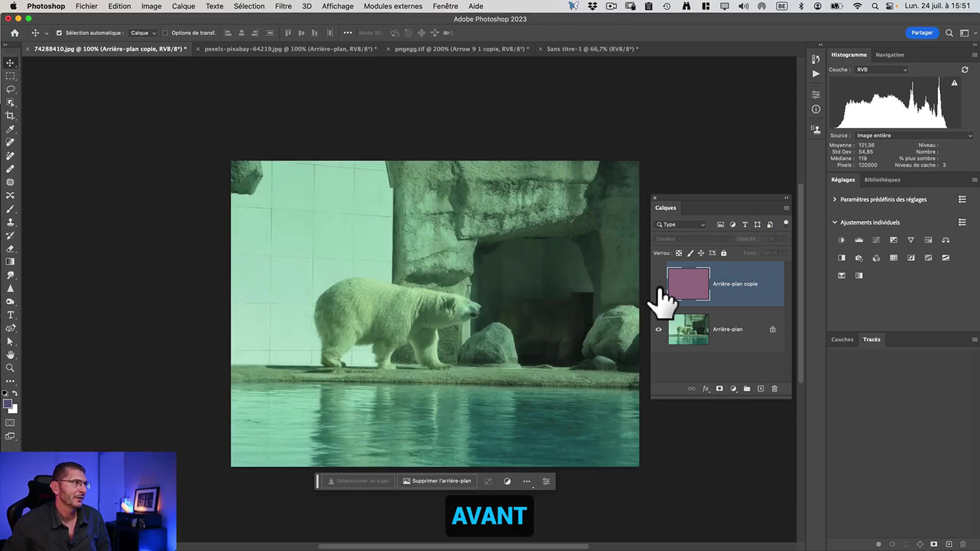Open the Filtre menu
This screenshot has height=551, width=980.
click(283, 6)
